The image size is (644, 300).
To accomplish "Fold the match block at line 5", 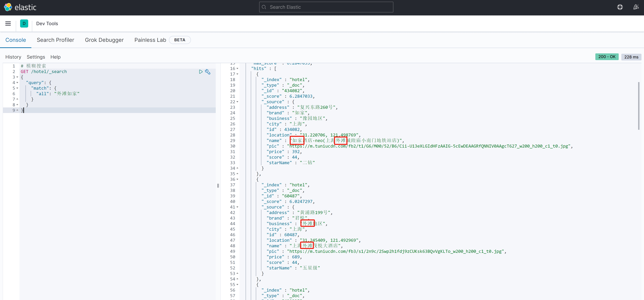I will pyautogui.click(x=17, y=88).
